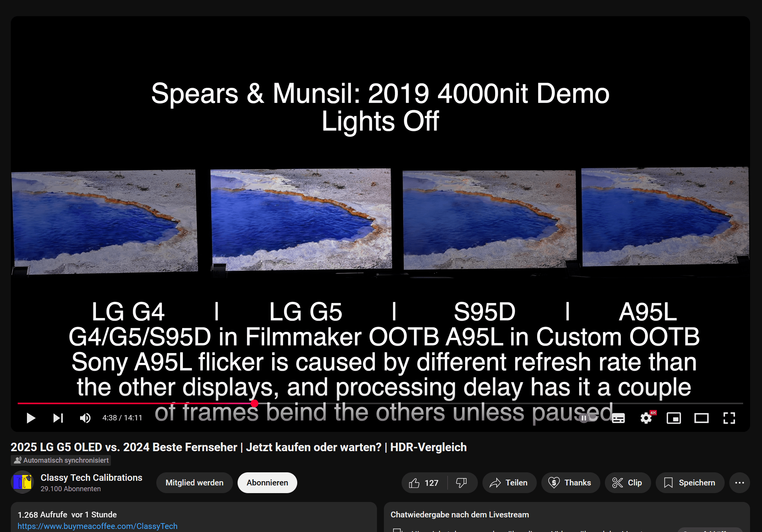Click the LG G5 screen in the video
The height and width of the screenshot is (532, 762).
pos(301,219)
